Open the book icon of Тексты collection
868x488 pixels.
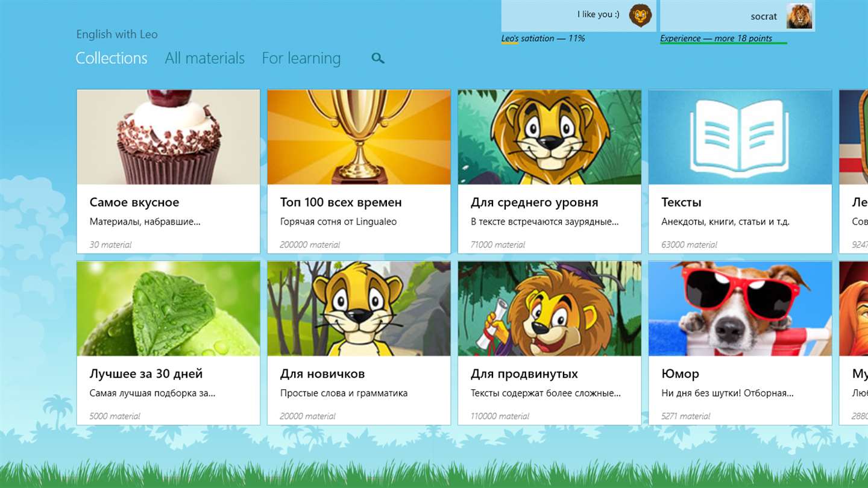pos(740,137)
